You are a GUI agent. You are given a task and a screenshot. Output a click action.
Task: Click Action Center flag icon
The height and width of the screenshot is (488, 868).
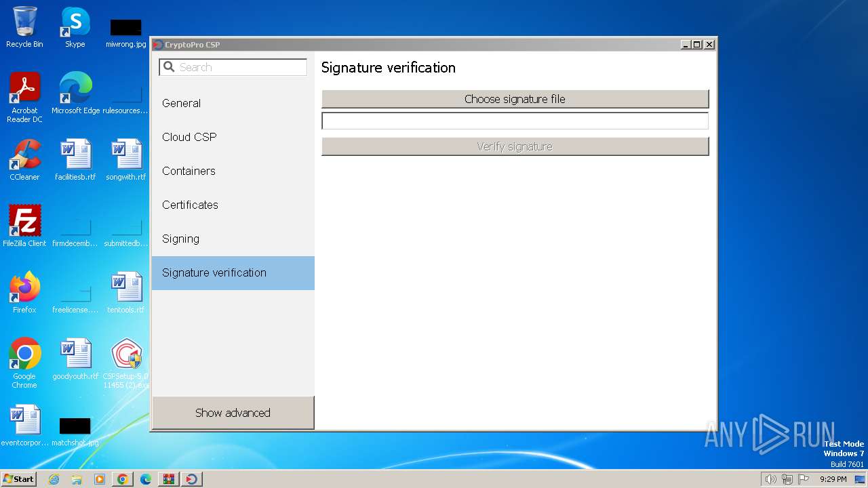804,479
